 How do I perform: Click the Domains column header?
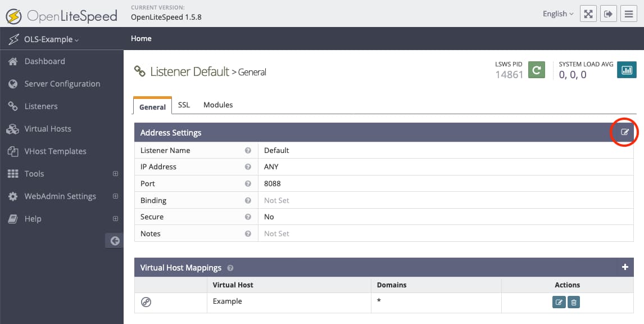[392, 285]
